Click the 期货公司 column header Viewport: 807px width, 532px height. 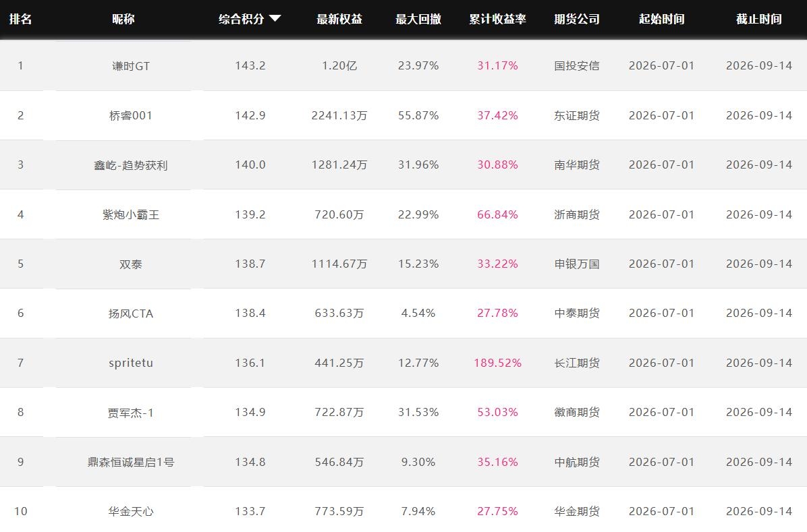click(x=577, y=19)
